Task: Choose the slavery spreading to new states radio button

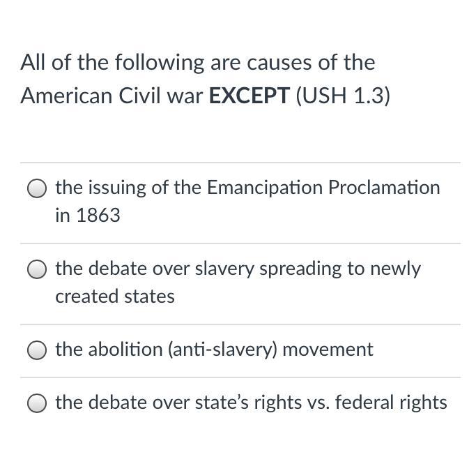Action: (37, 269)
